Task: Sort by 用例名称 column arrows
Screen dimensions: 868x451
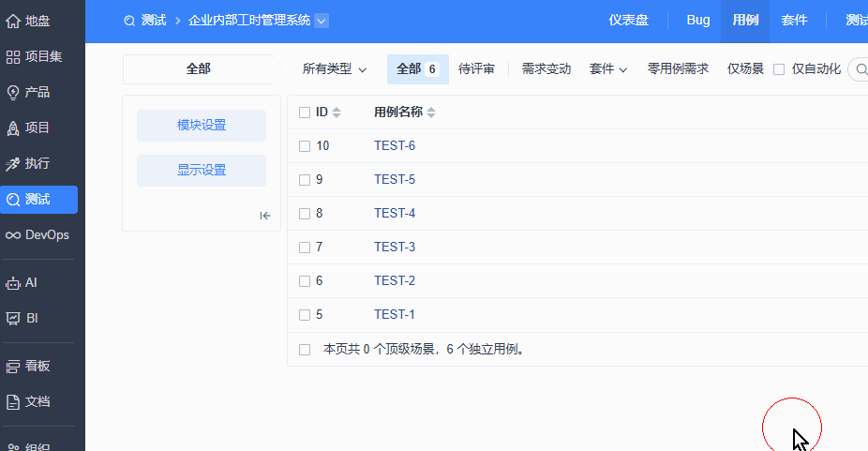Action: pos(431,113)
